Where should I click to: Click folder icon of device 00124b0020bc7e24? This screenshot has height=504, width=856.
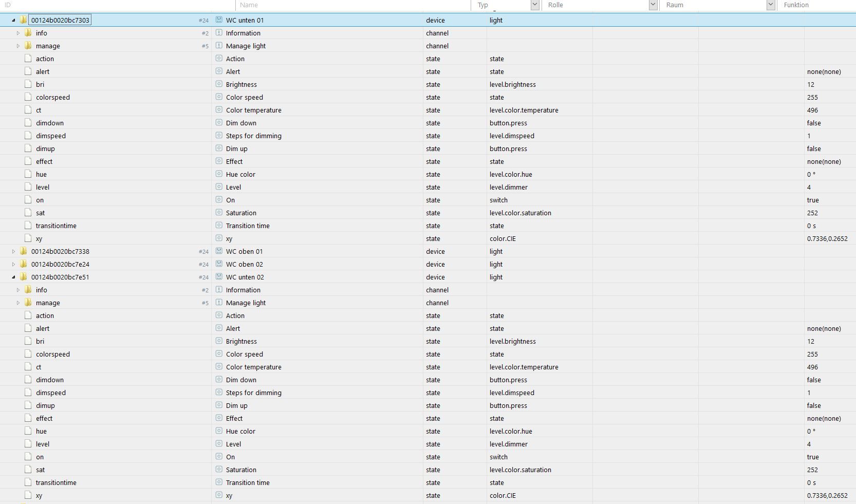[23, 264]
